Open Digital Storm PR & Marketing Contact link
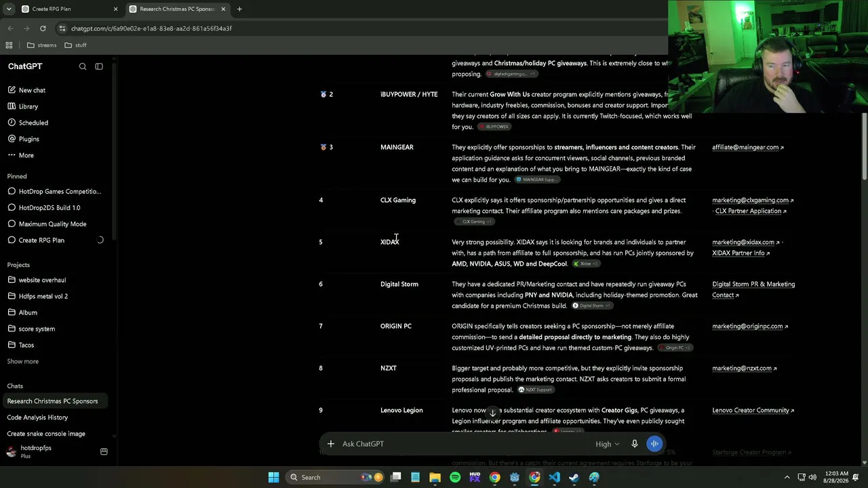This screenshot has height=488, width=868. click(x=753, y=289)
